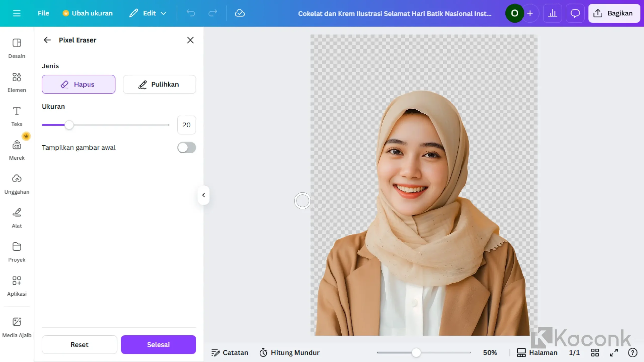The width and height of the screenshot is (644, 362).
Task: Open the analytics bar chart icon
Action: [552, 13]
